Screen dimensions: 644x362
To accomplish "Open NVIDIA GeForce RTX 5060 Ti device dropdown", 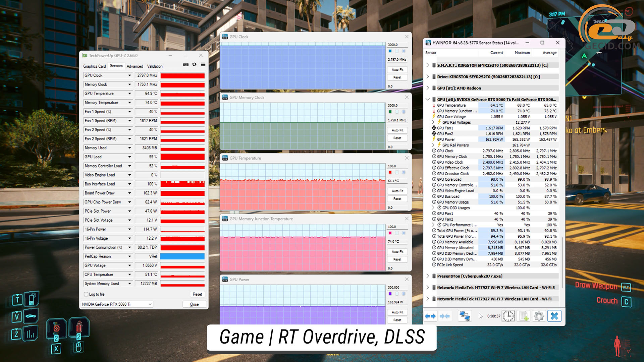I will (150, 304).
